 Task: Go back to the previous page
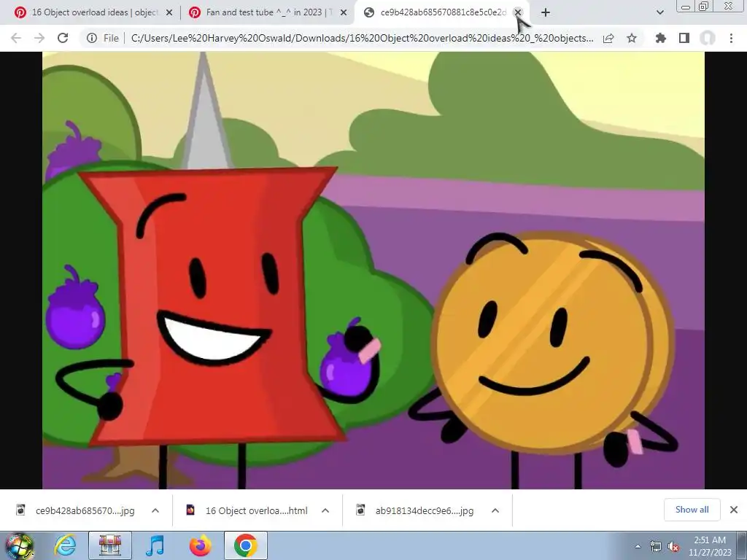(16, 38)
